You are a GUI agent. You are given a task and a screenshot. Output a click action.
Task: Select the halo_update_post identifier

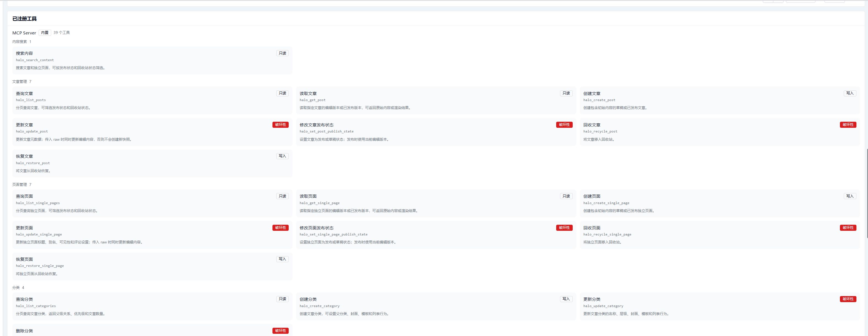click(32, 132)
